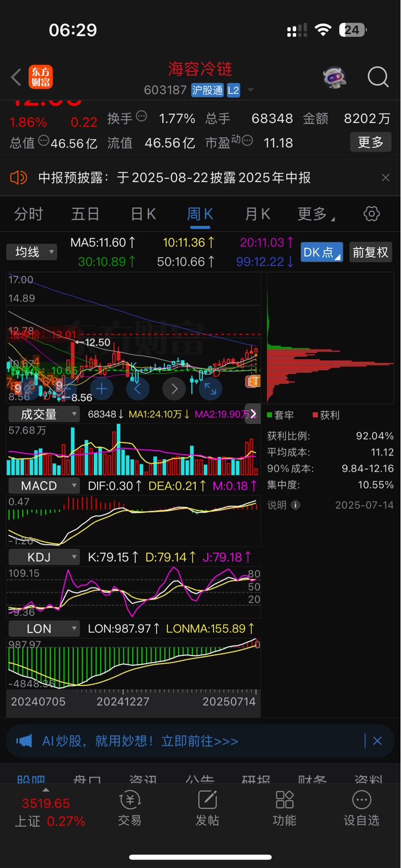This screenshot has height=868, width=401.
Task: Open the MACD indicator dropdown
Action: click(x=44, y=486)
